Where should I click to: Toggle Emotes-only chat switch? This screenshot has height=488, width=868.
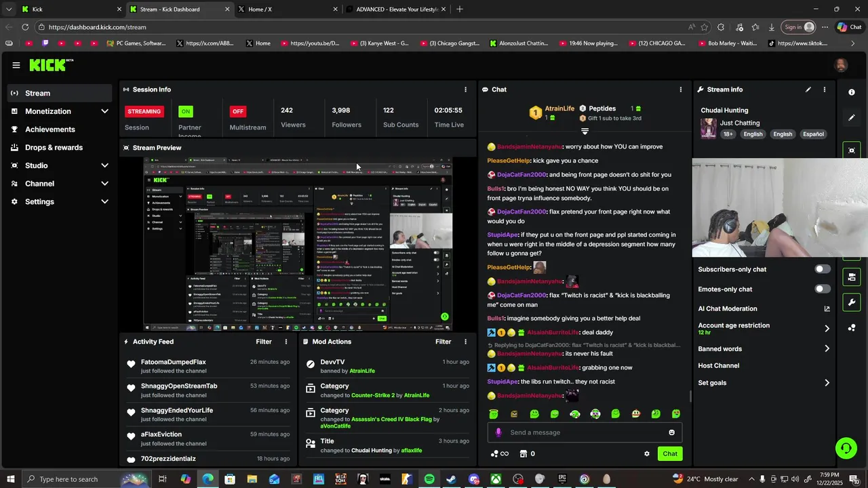(x=822, y=289)
